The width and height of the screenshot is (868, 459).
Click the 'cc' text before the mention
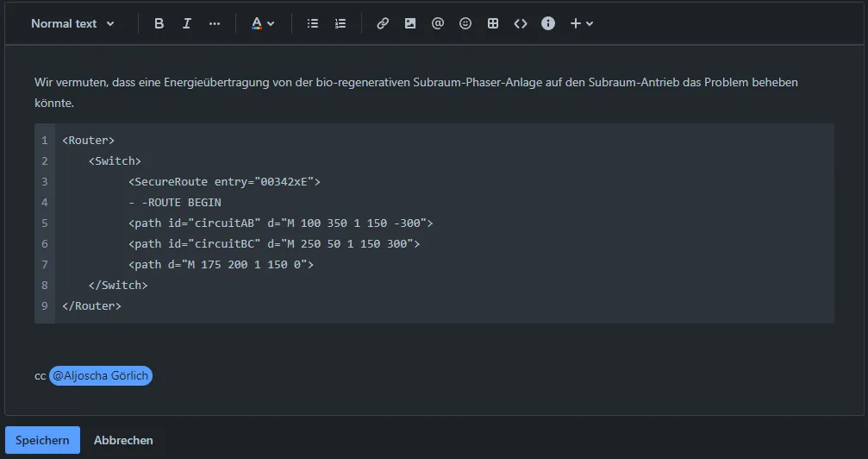click(x=40, y=376)
